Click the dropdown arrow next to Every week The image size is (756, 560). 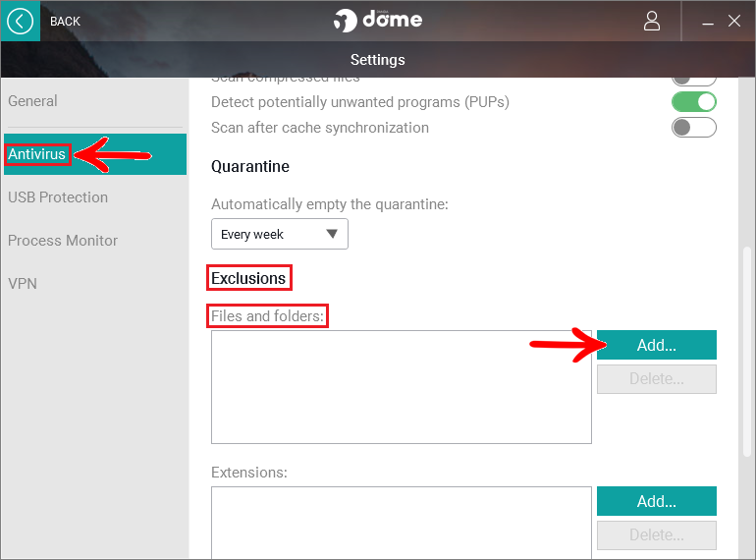(332, 234)
